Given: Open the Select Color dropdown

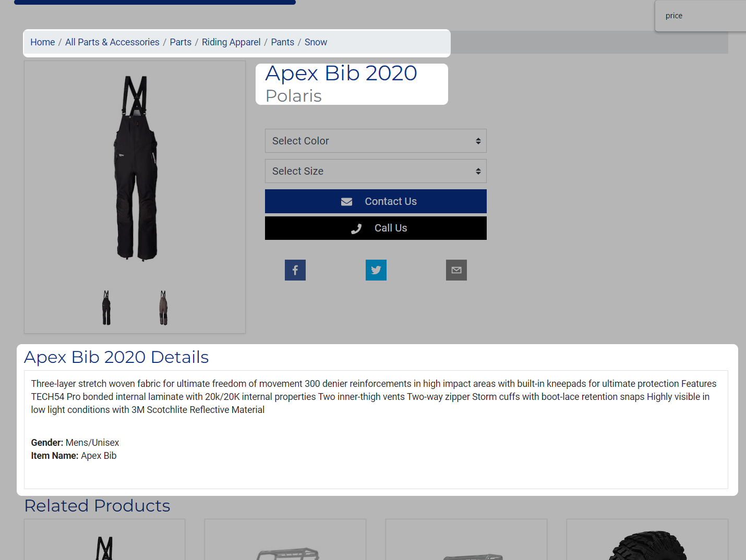Looking at the screenshot, I should coord(376,141).
